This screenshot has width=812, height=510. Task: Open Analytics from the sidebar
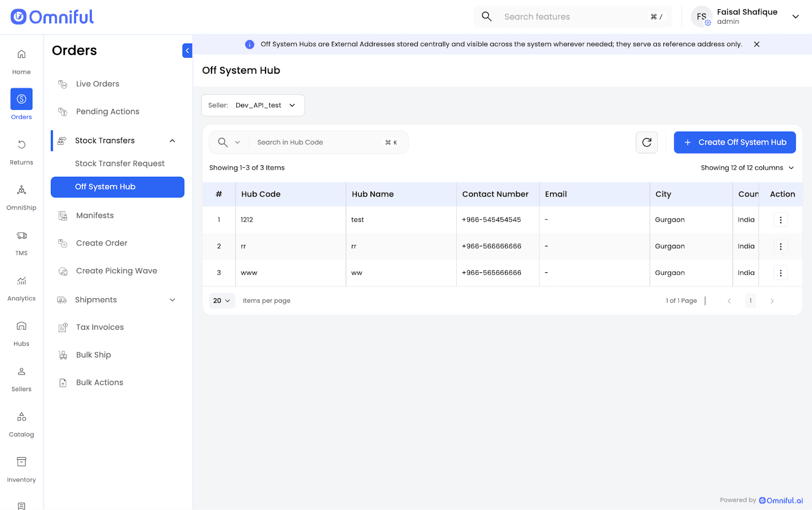[x=21, y=281]
